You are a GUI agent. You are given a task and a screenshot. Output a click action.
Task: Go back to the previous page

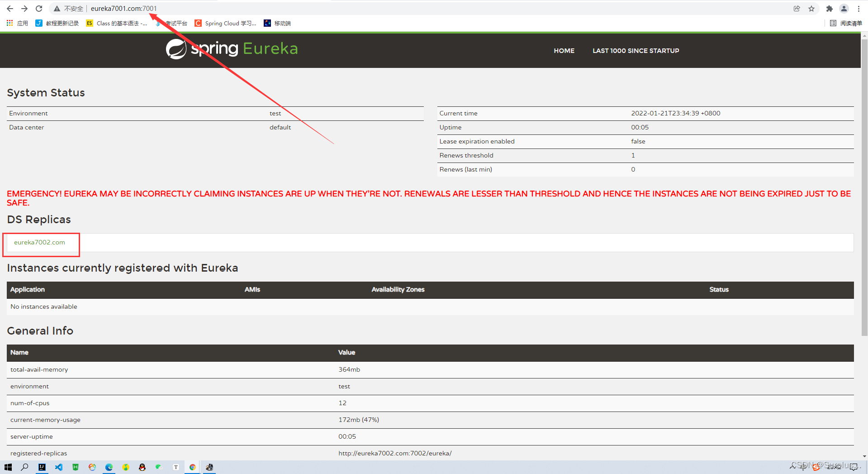(x=10, y=9)
